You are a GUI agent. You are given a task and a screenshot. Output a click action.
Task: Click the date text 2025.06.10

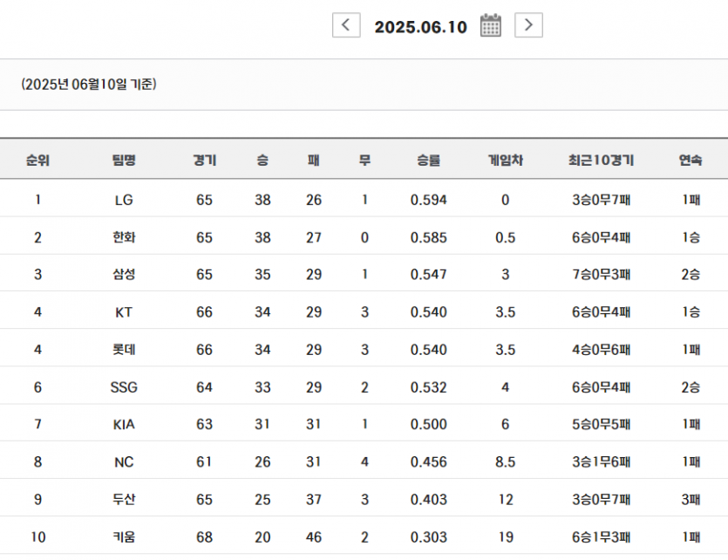click(420, 27)
